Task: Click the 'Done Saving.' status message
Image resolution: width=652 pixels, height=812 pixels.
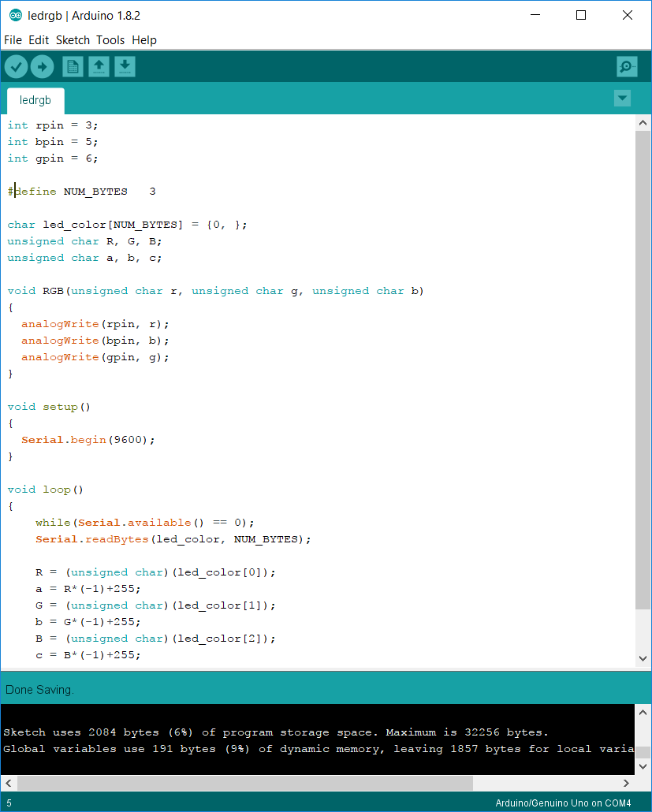Action: pos(40,690)
